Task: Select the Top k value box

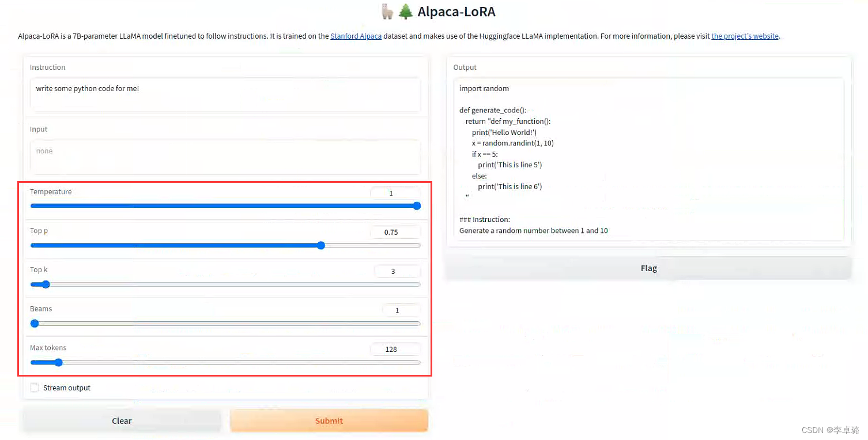Action: (397, 271)
